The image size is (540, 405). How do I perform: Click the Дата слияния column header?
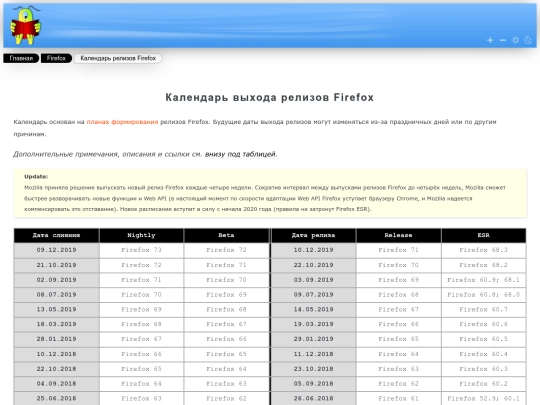(56, 236)
